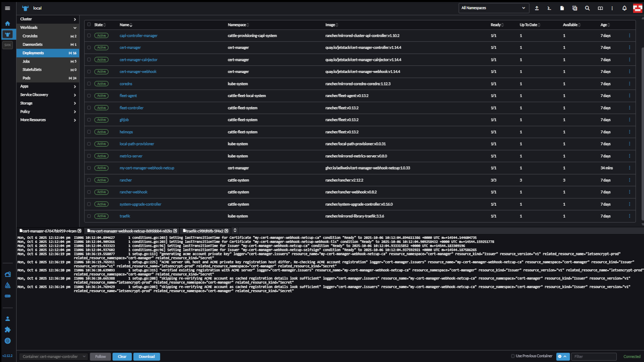The image size is (644, 362).
Task: Open the resource search magnifier icon
Action: pos(587,8)
